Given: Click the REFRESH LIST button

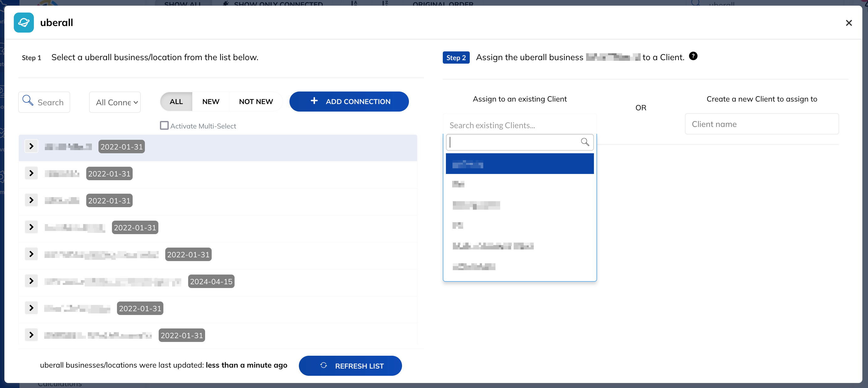Looking at the screenshot, I should [x=350, y=366].
